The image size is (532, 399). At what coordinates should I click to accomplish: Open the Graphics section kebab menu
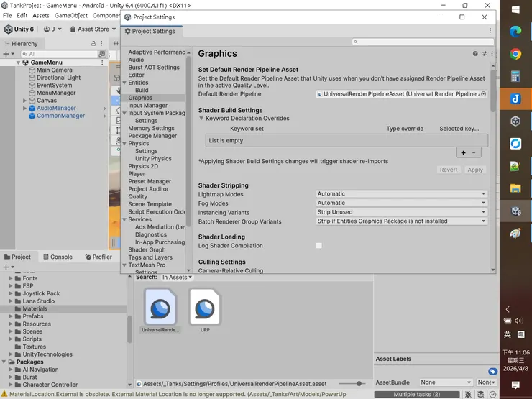pos(492,54)
